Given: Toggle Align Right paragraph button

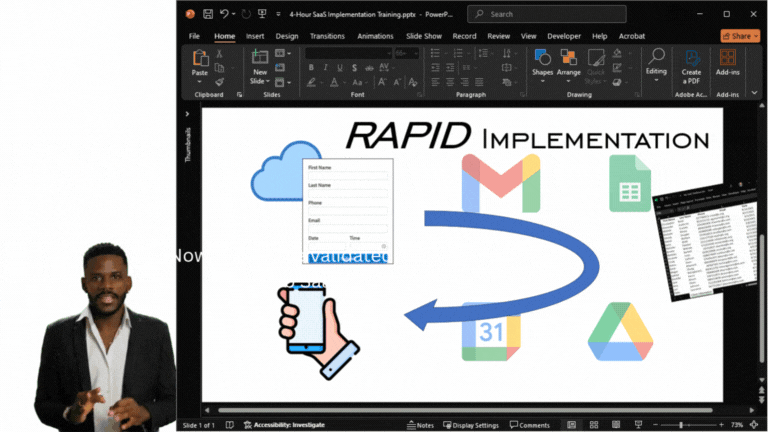Looking at the screenshot, I should [x=464, y=82].
